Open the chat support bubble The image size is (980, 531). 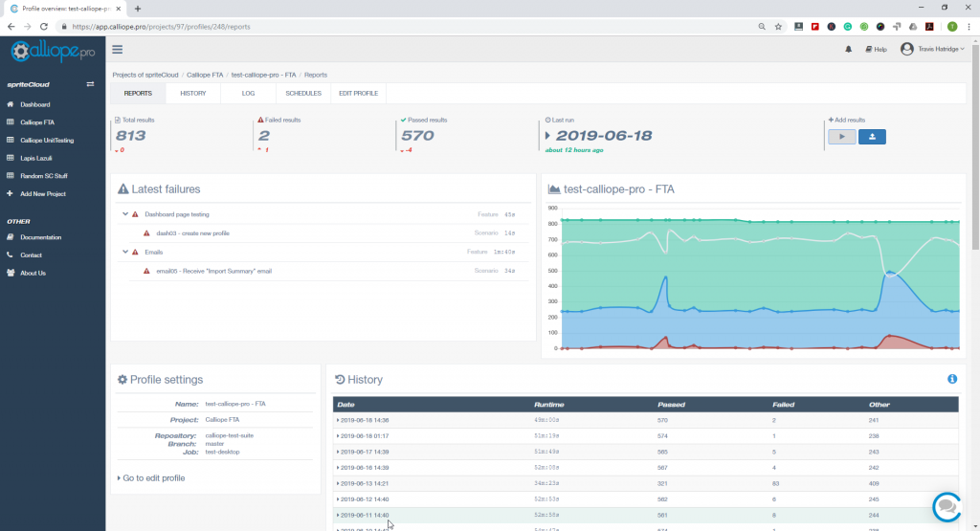946,506
